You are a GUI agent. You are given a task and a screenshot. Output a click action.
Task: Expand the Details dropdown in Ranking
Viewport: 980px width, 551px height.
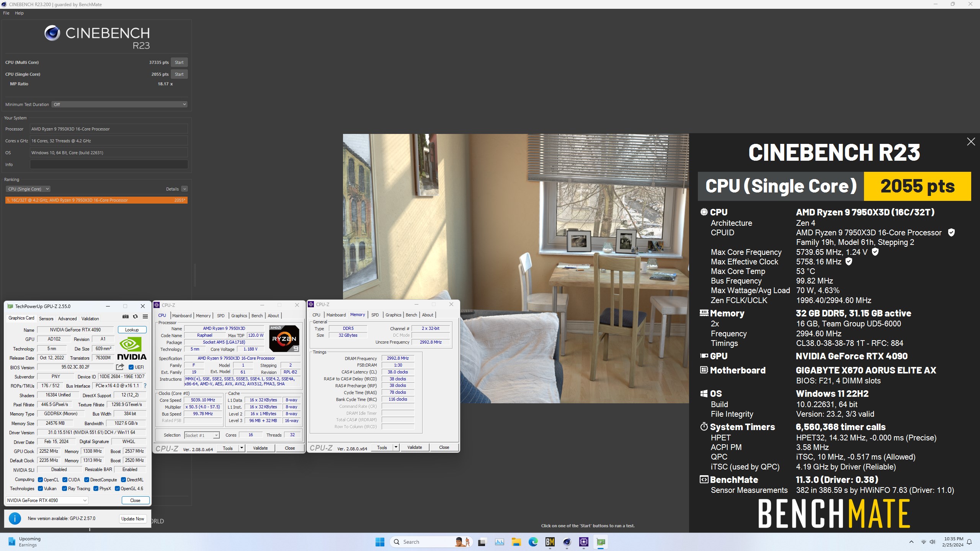185,189
